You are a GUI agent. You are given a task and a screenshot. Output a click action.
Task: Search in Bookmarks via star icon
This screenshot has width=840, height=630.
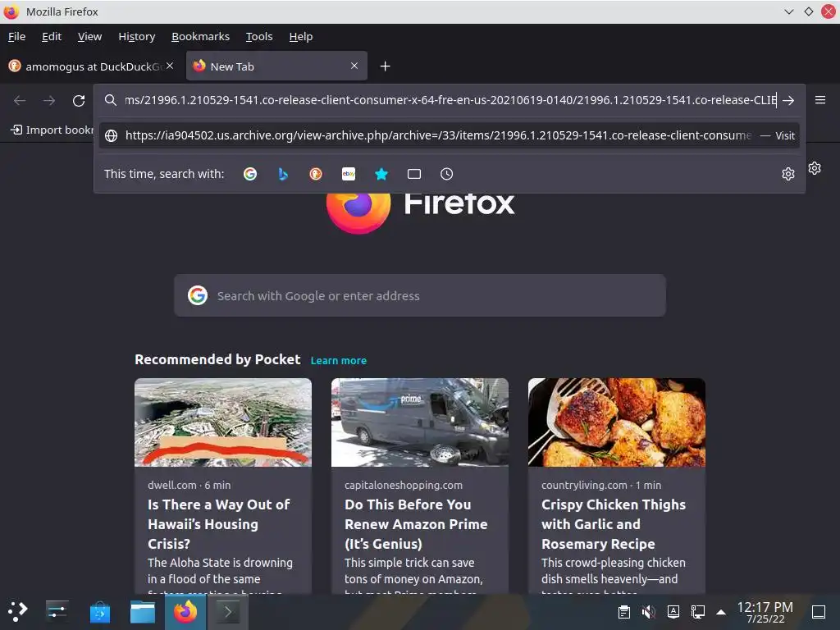pyautogui.click(x=381, y=174)
